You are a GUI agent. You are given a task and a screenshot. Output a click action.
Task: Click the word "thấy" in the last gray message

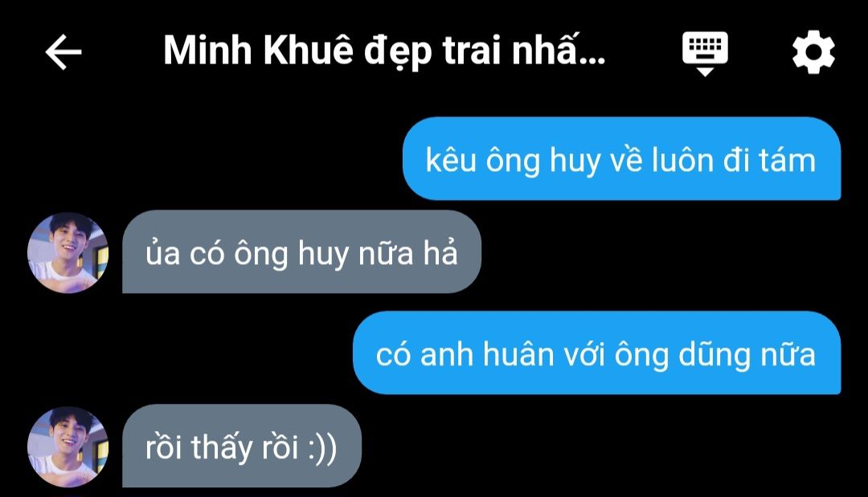click(x=222, y=447)
